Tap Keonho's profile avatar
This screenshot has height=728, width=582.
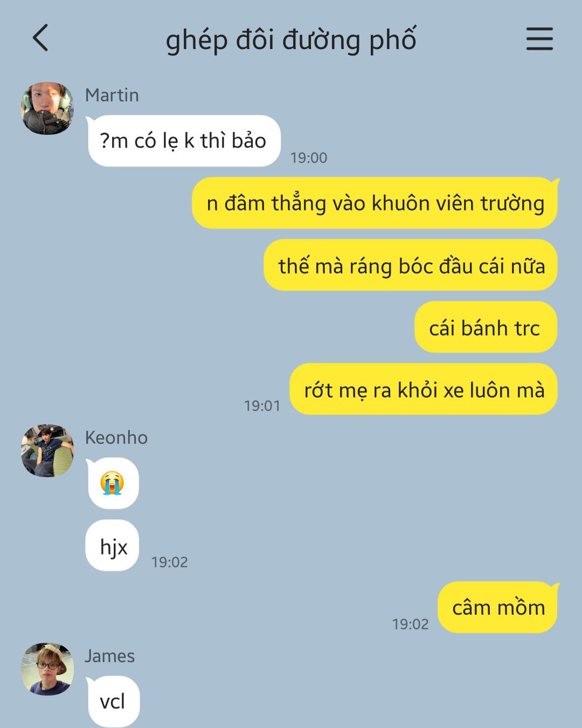pos(47,451)
